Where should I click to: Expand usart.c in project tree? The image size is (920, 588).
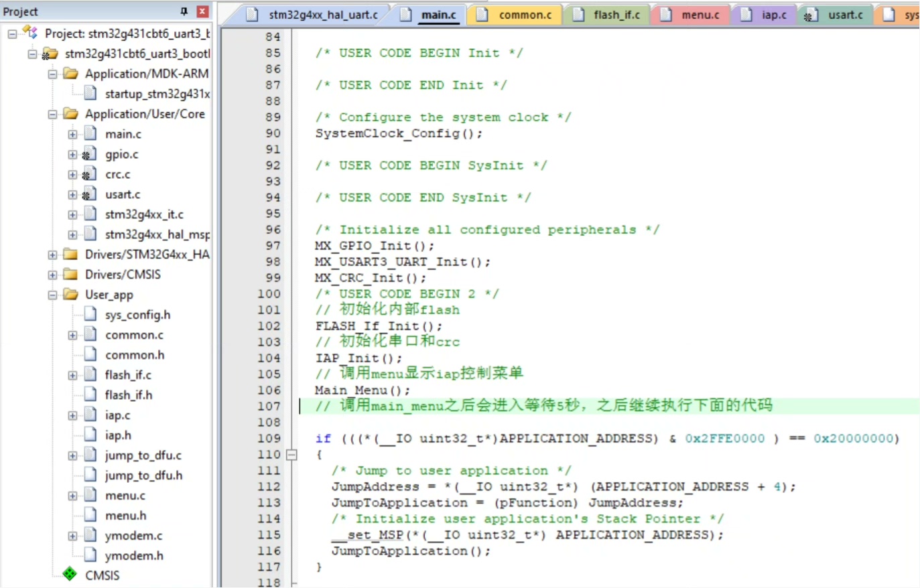(x=72, y=194)
